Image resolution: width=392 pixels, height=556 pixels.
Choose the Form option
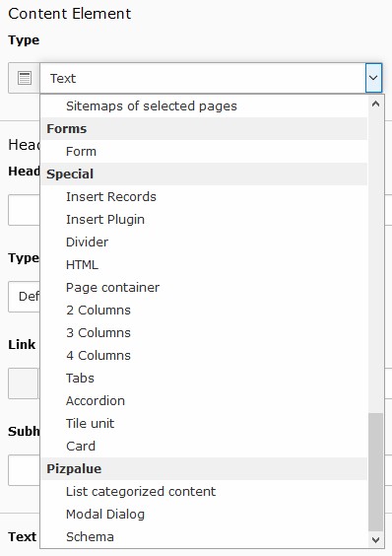coord(204,152)
